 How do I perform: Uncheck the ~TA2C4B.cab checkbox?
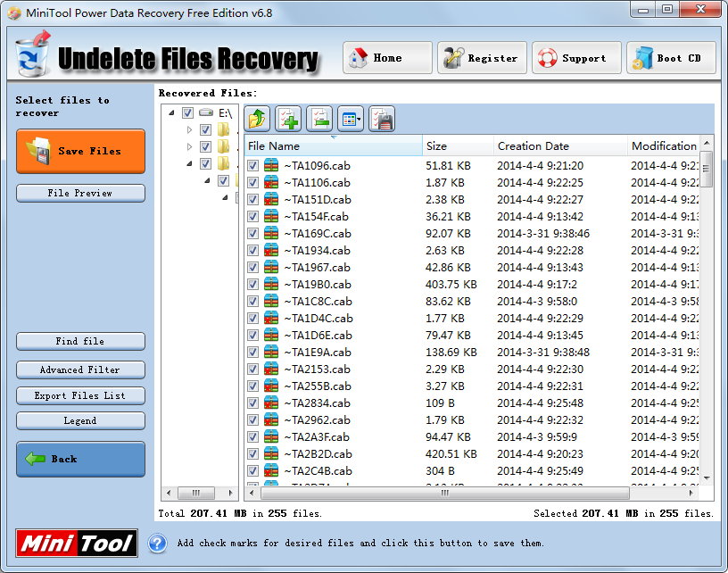click(x=252, y=471)
